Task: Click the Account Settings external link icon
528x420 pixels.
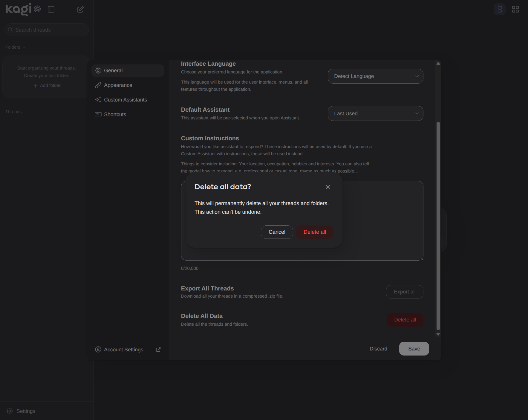Action: coord(158,350)
